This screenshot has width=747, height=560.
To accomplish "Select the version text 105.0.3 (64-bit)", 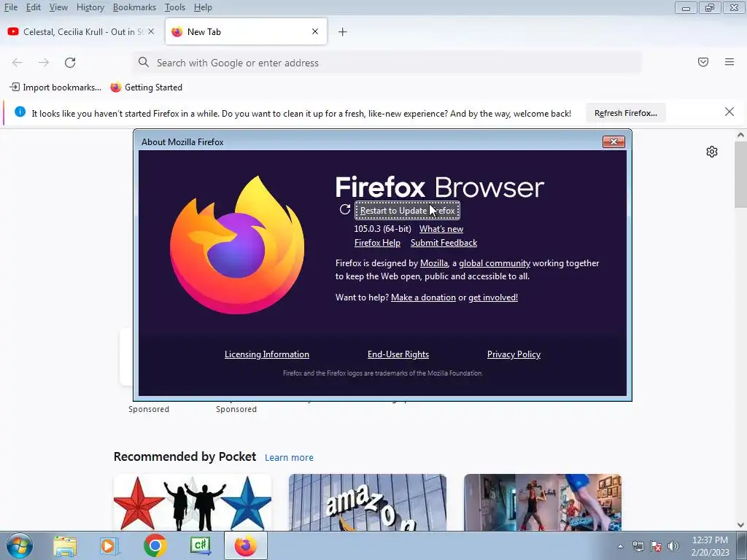I will tap(382, 229).
